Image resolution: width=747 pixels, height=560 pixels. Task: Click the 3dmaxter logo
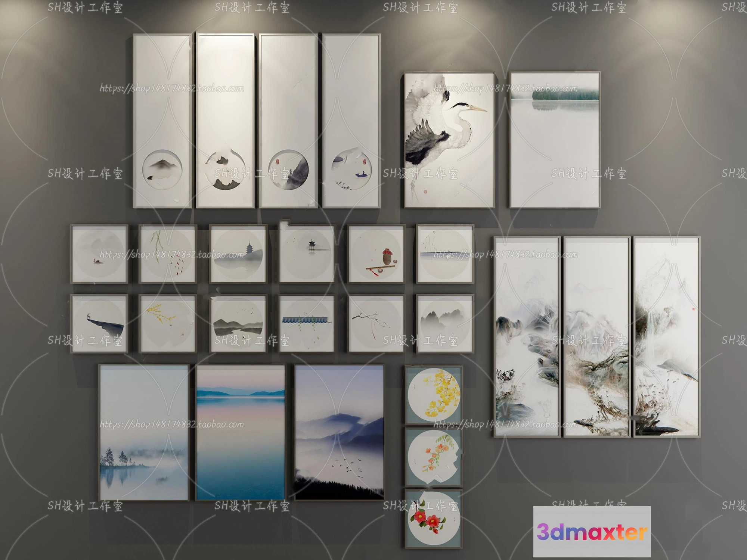(592, 532)
